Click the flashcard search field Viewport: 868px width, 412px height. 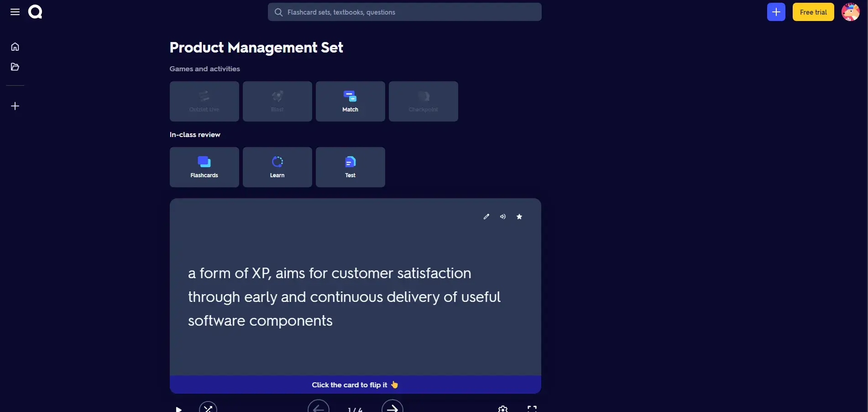(404, 12)
